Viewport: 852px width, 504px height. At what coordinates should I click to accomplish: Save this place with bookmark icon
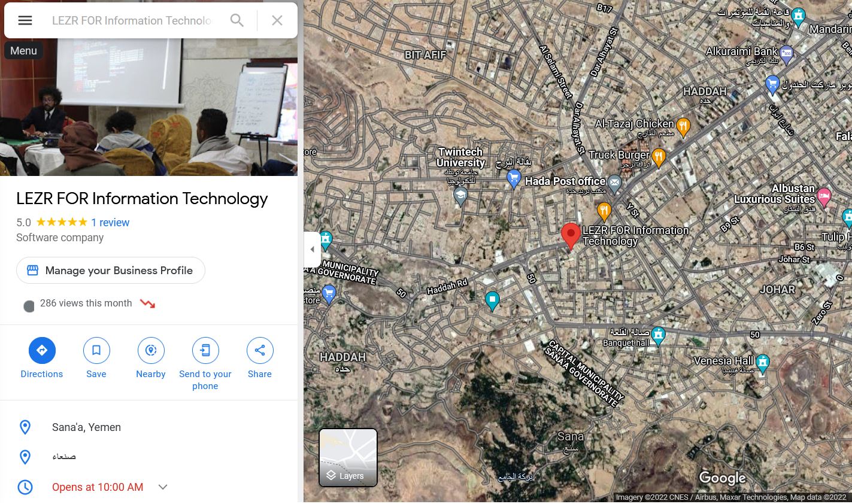click(x=96, y=351)
